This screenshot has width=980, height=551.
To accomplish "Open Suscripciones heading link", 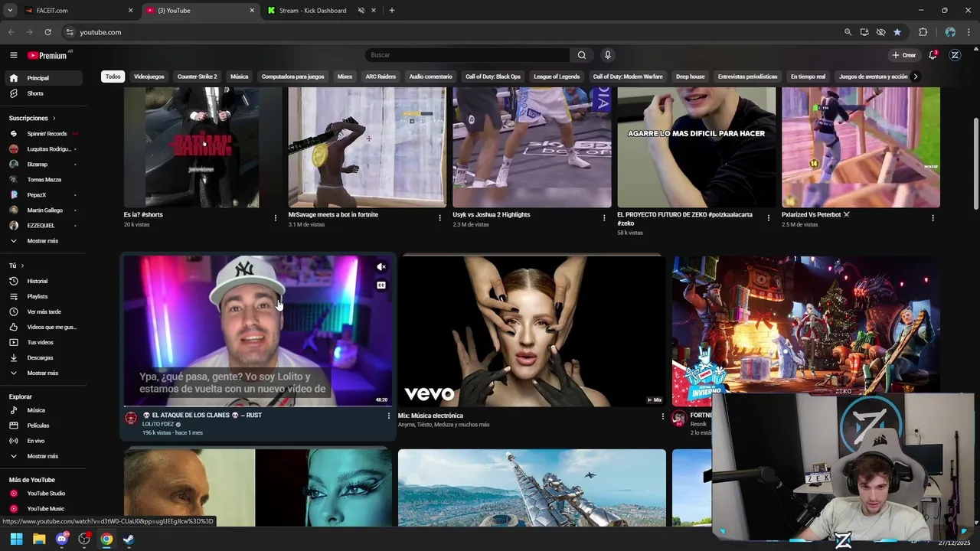I will pos(32,118).
